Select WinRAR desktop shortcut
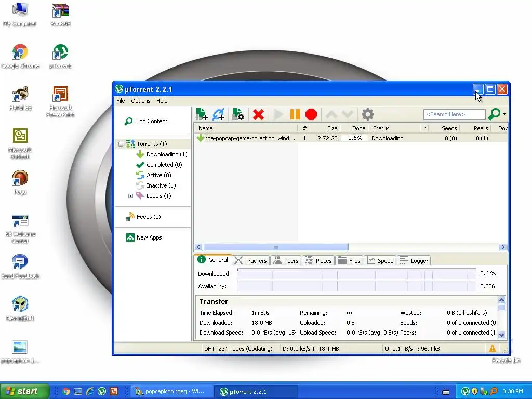This screenshot has width=532, height=399. coord(60,15)
